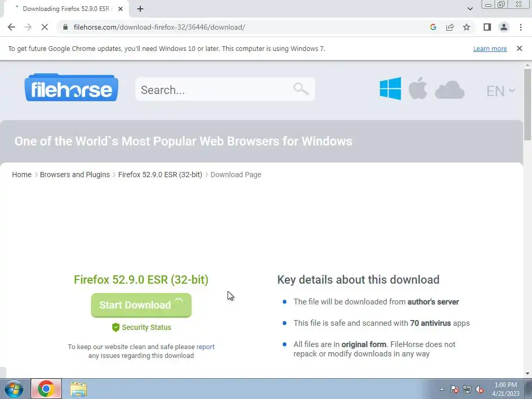Bookmark this page with the star icon
The image size is (532, 399).
pos(467,27)
